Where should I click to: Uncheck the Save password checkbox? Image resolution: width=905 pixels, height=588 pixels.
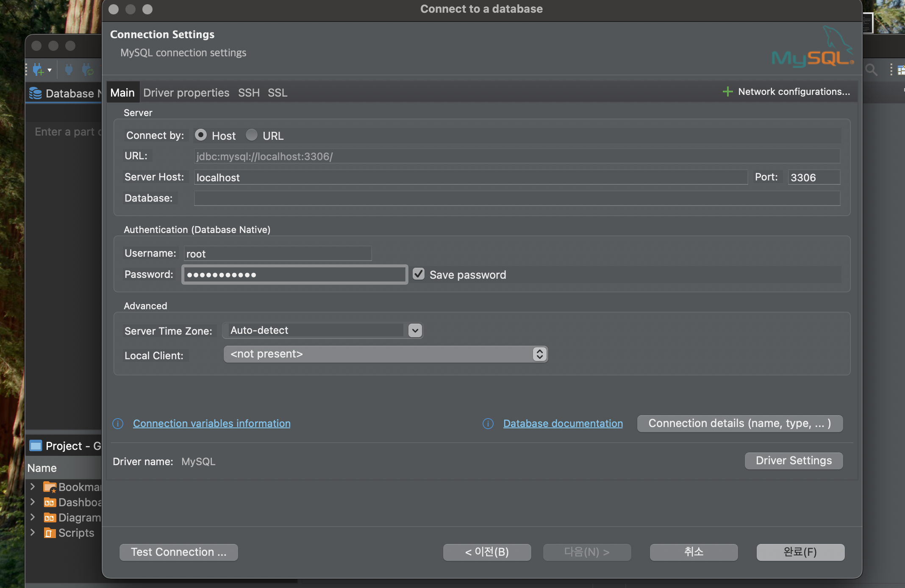pyautogui.click(x=419, y=274)
